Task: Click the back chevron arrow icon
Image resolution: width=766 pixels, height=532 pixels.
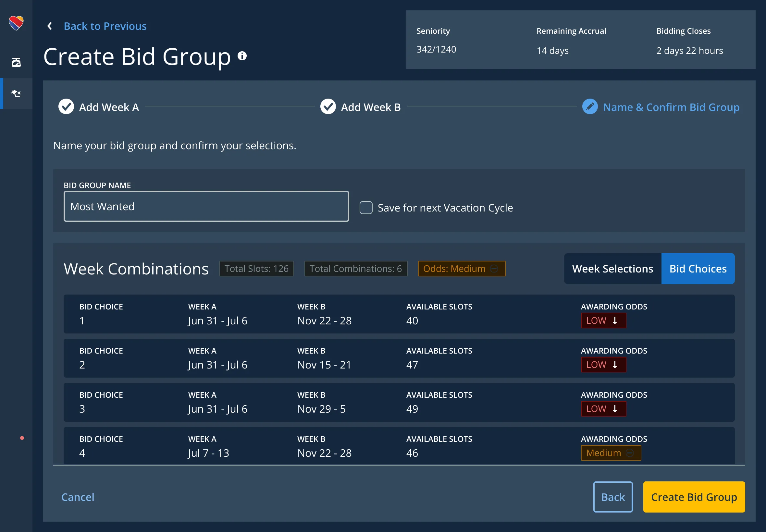Action: (x=50, y=26)
